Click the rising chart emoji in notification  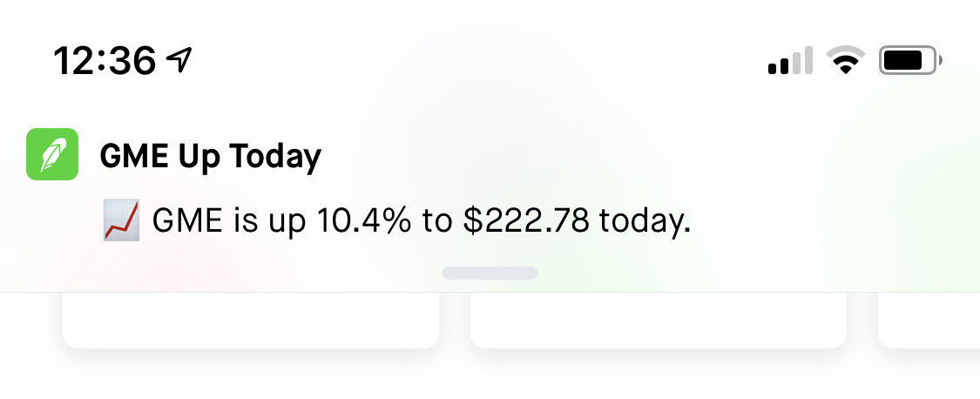click(121, 220)
